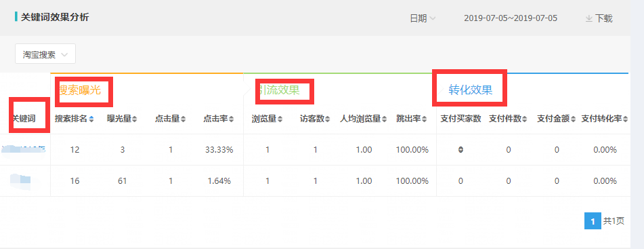Click the 关键词 column header
The height and width of the screenshot is (249, 644).
tap(24, 119)
